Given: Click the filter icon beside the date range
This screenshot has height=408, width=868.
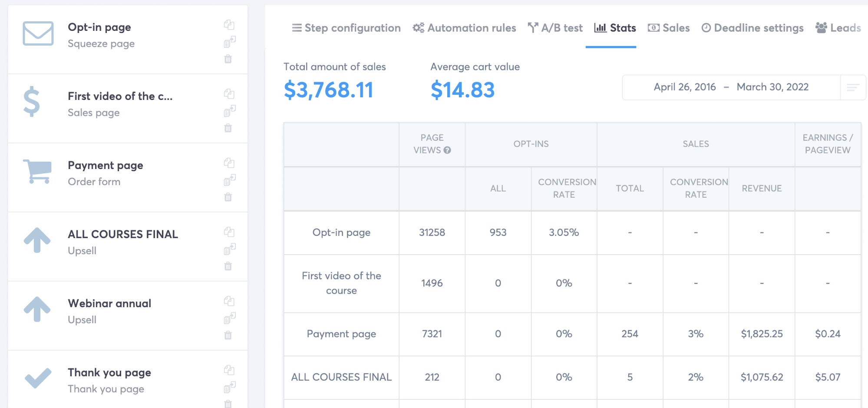Looking at the screenshot, I should pyautogui.click(x=849, y=87).
